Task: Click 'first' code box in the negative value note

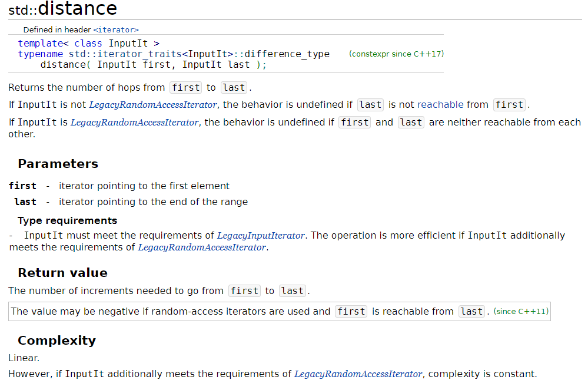Action: pos(351,311)
